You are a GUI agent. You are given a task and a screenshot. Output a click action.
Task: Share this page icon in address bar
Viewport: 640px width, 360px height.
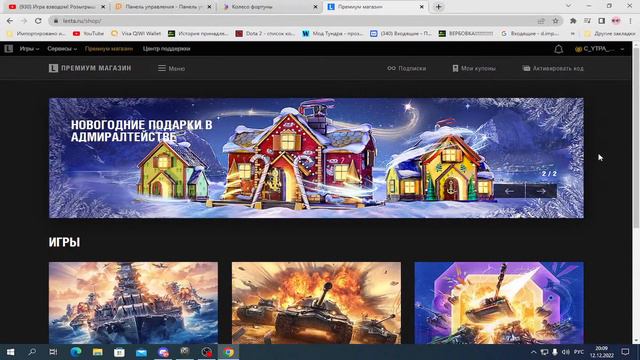(x=541, y=21)
